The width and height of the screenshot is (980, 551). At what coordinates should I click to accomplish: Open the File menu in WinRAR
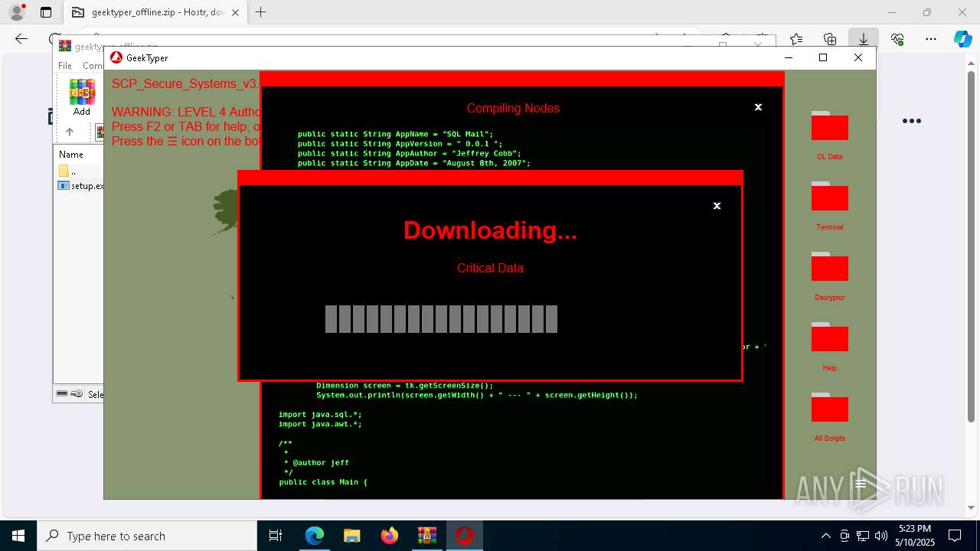click(65, 66)
